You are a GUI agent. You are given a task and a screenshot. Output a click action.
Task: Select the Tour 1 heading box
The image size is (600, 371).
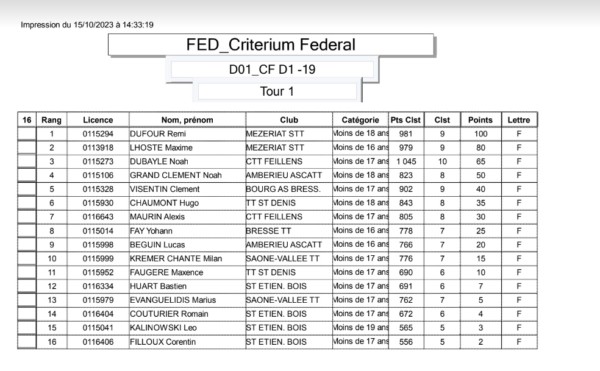277,92
